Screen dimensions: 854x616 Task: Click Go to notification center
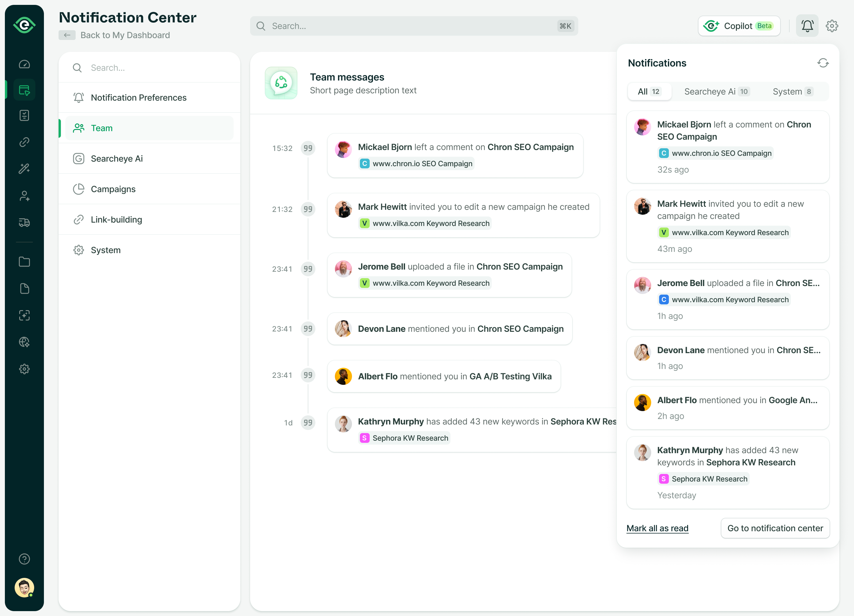775,528
